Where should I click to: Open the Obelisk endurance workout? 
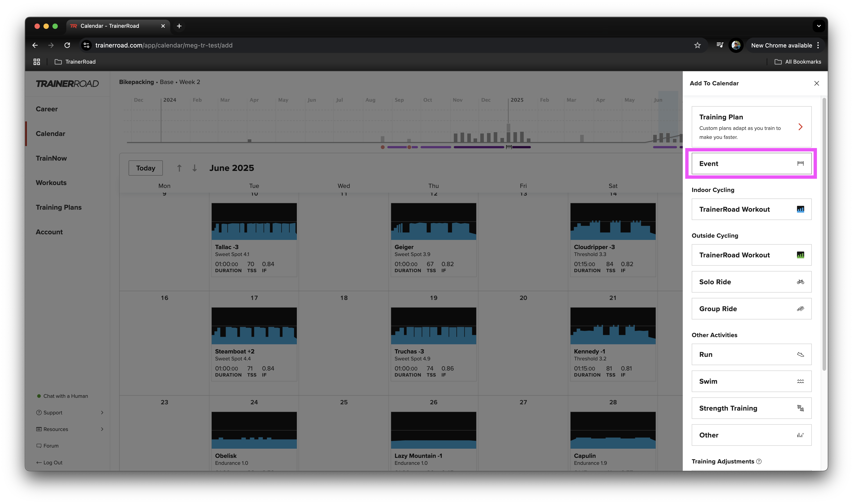pyautogui.click(x=254, y=441)
